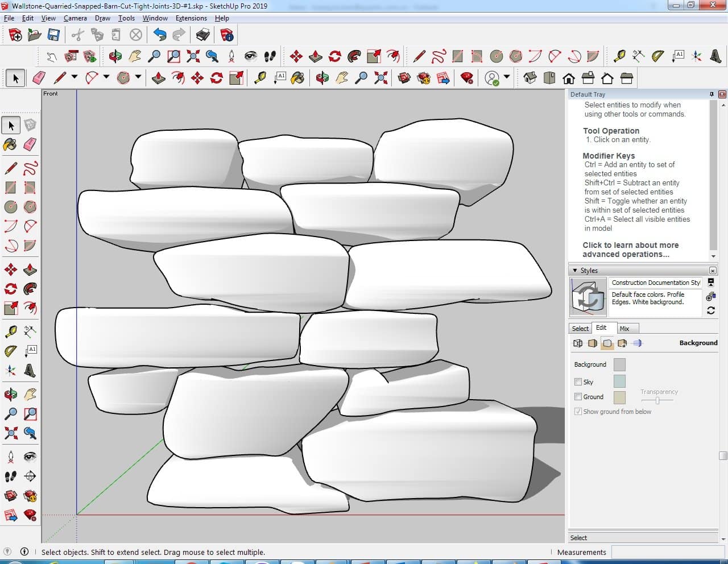Expand the Circle tool dropdown arrow
728x564 pixels.
pyautogui.click(x=138, y=77)
